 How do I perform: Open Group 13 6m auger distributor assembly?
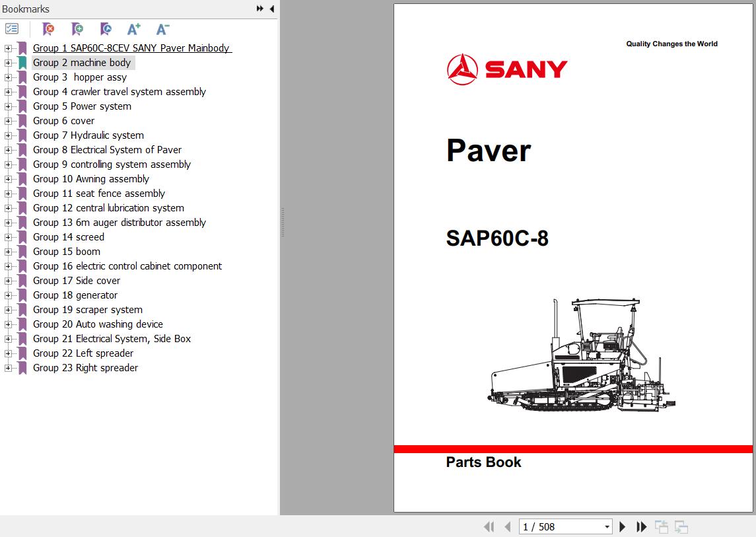[120, 223]
